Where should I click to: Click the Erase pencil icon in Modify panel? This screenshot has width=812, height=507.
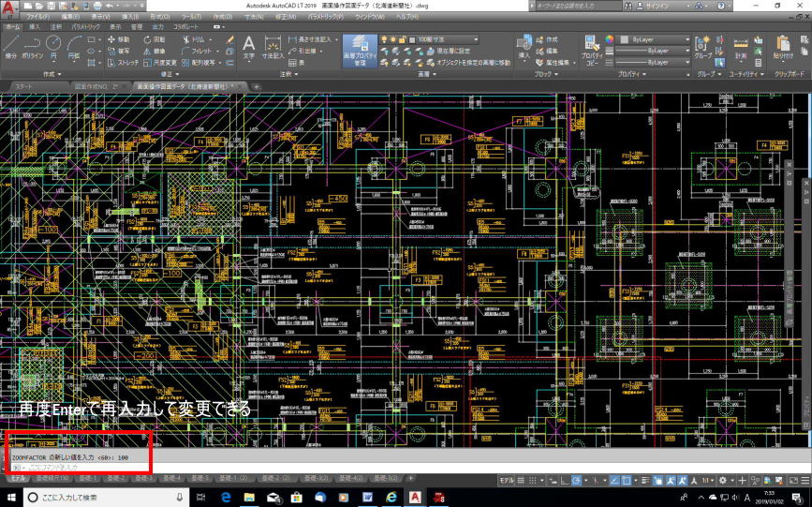230,39
